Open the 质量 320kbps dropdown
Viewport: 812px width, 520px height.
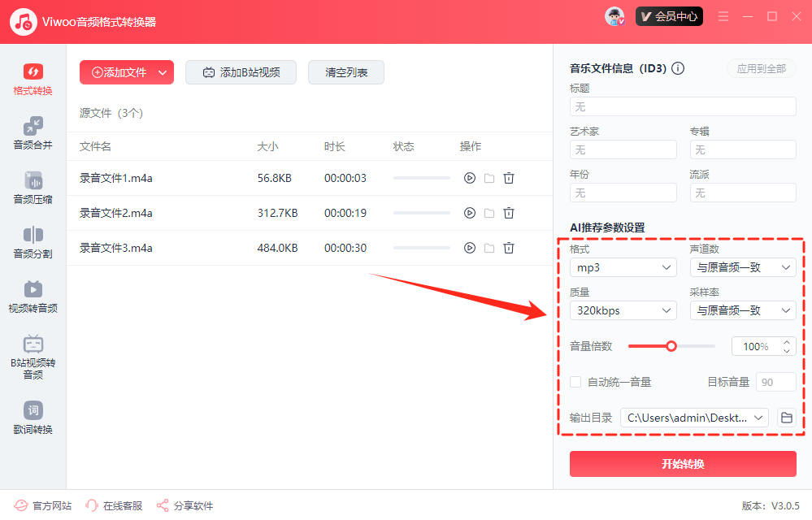[623, 310]
